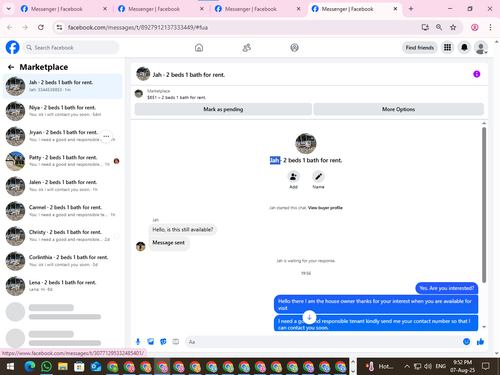Open Chrome three-dot menu

490,27
